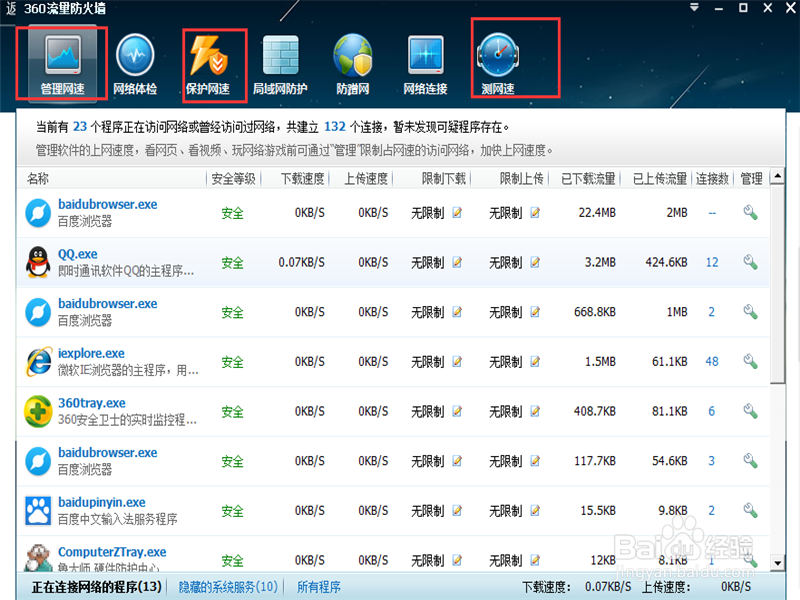The height and width of the screenshot is (600, 800).
Task: Open ComputerZTray.exe program name link
Action: click(112, 552)
